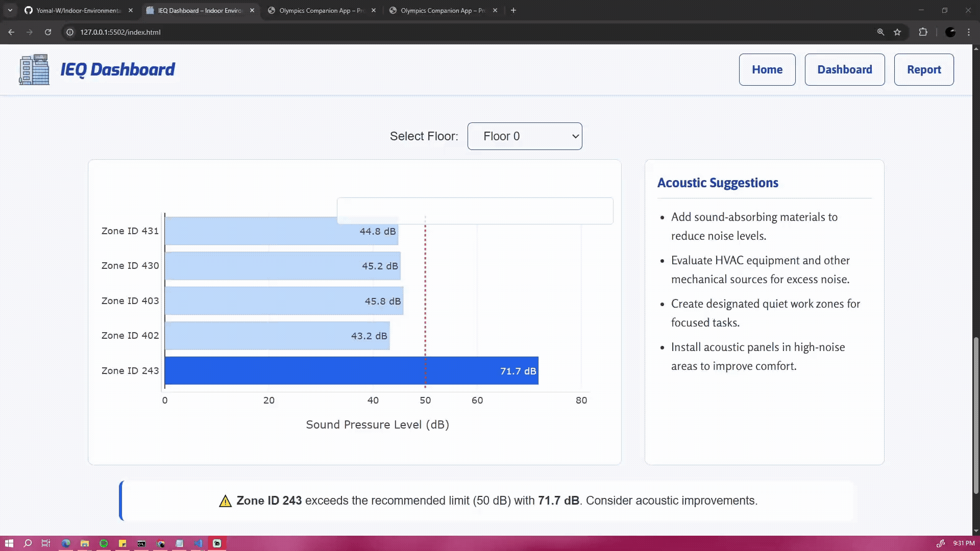Expand the tab search chevron
Screen dimensions: 980x551
(10, 10)
